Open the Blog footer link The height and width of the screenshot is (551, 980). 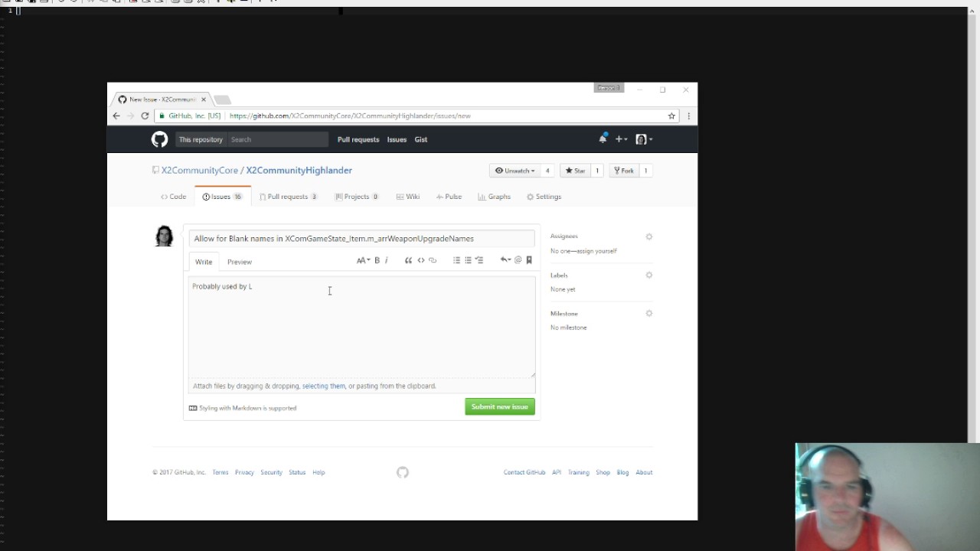click(x=622, y=472)
